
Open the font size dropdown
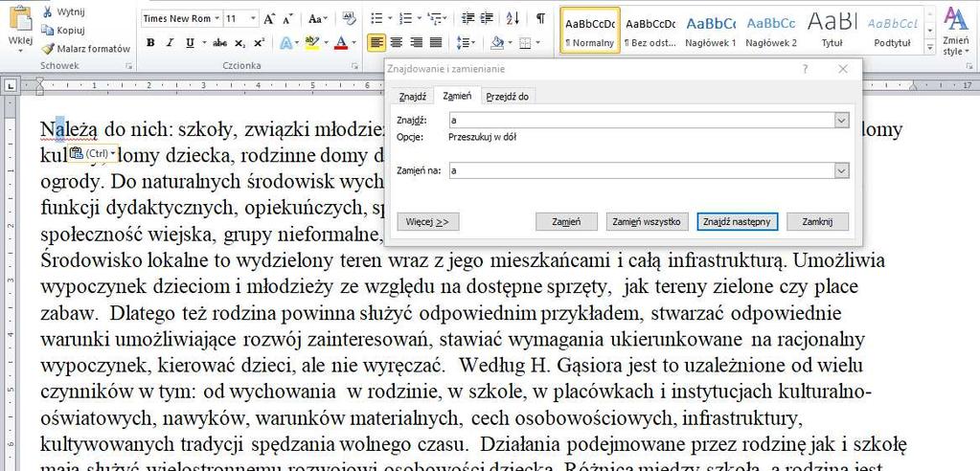pyautogui.click(x=253, y=19)
